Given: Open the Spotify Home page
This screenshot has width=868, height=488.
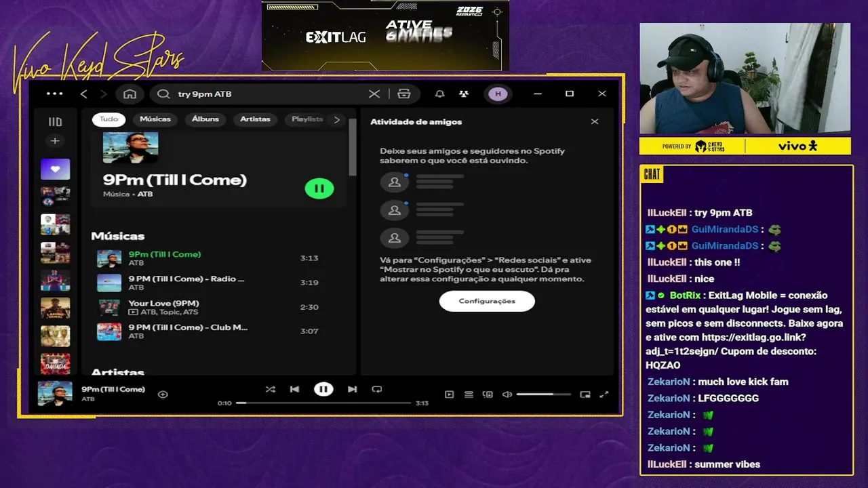Looking at the screenshot, I should point(130,94).
